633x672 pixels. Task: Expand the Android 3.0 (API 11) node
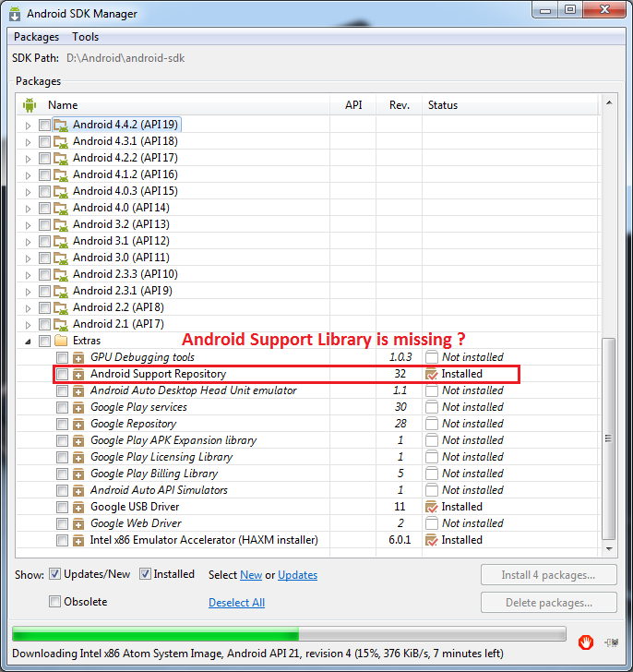coord(28,258)
